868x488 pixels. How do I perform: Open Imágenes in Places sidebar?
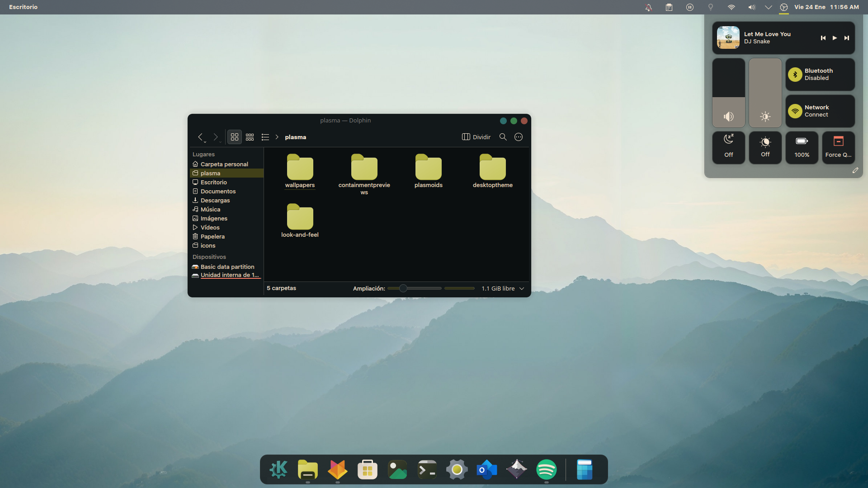[226, 218]
